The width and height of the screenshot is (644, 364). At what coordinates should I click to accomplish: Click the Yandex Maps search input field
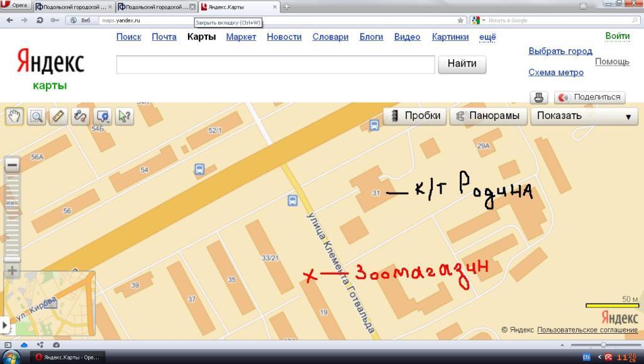pos(275,64)
